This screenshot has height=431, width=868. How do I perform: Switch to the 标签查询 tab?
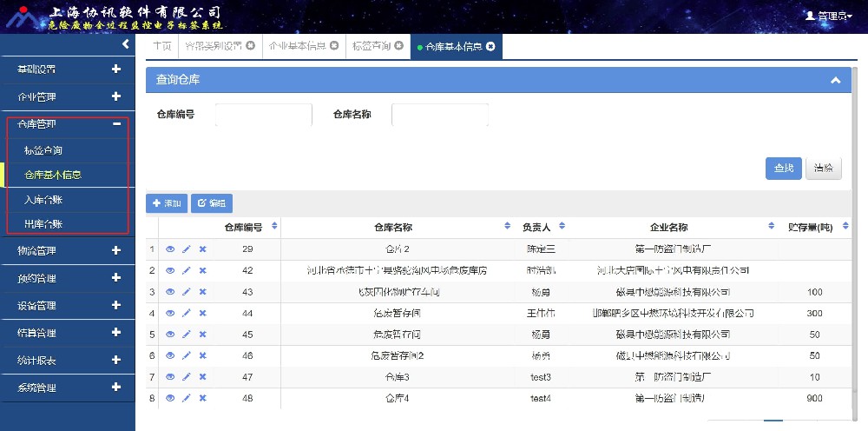tap(372, 46)
